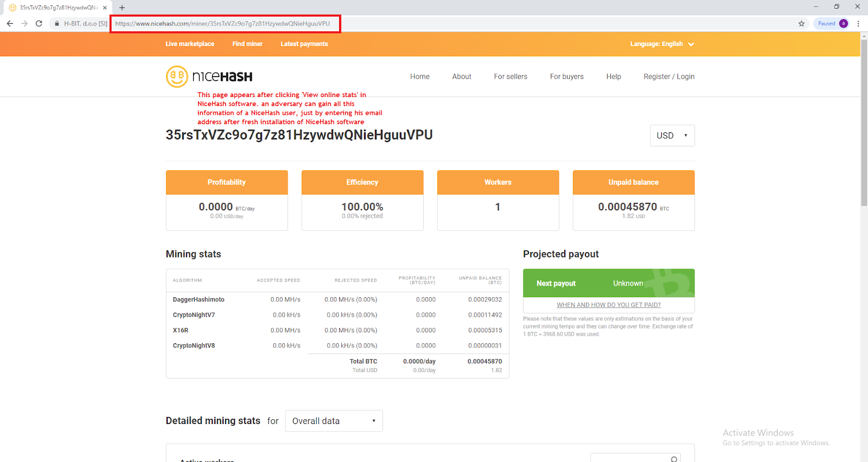Go back to the previous page
Image resolution: width=868 pixels, height=462 pixels.
point(10,23)
